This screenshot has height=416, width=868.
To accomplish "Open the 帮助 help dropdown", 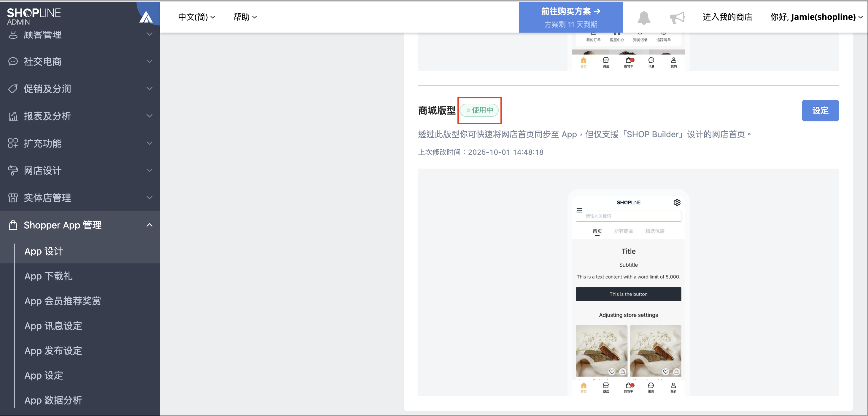I will pyautogui.click(x=245, y=17).
